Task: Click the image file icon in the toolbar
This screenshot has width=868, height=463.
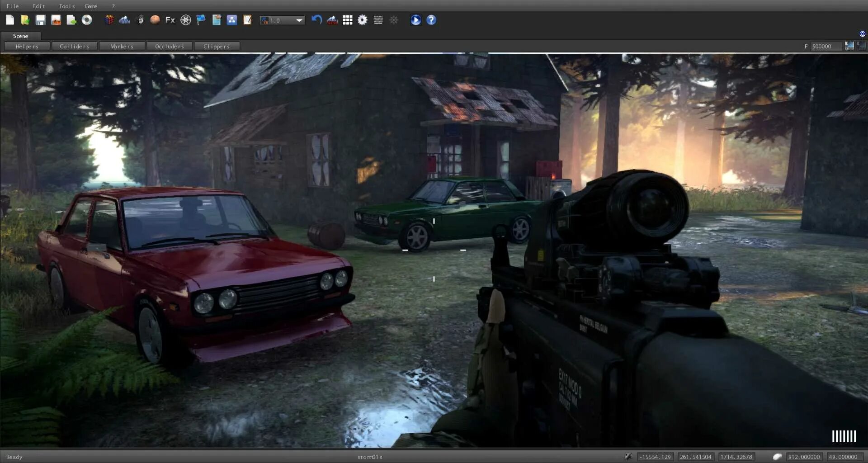Action: [x=56, y=20]
